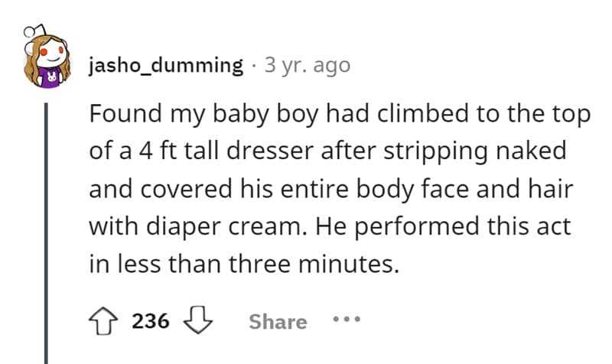Click the "3 yr. ago" timestamp
612x364 pixels.
click(307, 65)
